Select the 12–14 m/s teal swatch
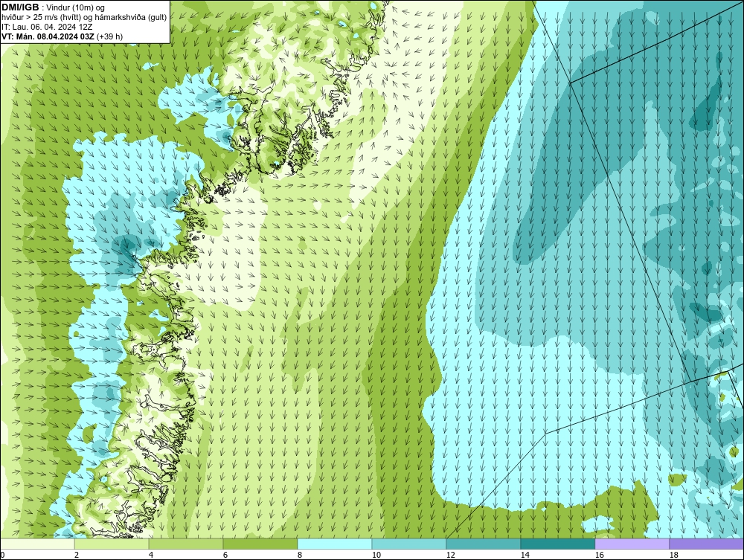744x560 pixels. 484,544
